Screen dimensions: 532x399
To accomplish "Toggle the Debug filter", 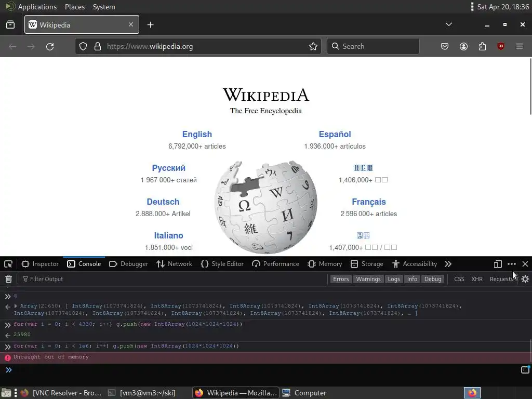I will click(x=433, y=279).
